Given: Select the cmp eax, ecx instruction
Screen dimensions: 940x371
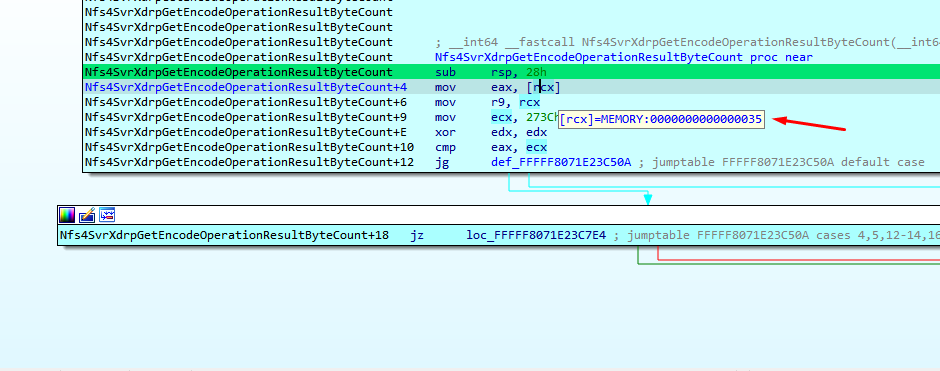Looking at the screenshot, I should [490, 147].
